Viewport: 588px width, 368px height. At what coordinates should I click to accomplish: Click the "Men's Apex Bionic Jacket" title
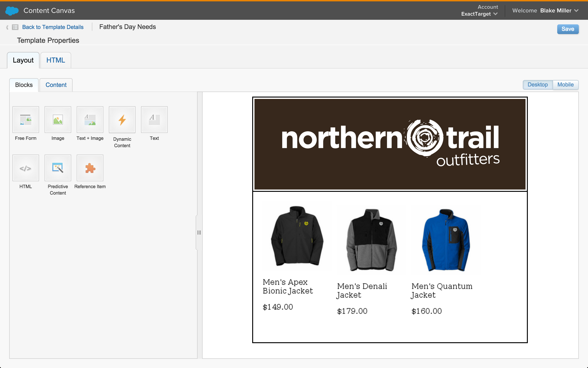(x=288, y=287)
